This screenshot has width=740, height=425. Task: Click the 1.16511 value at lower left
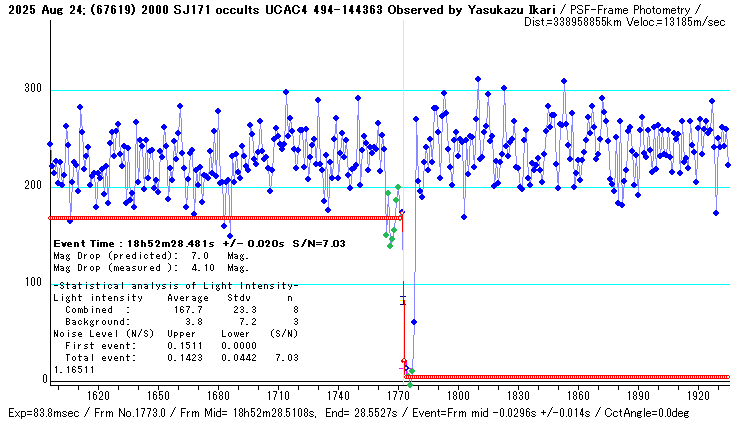pyautogui.click(x=72, y=369)
